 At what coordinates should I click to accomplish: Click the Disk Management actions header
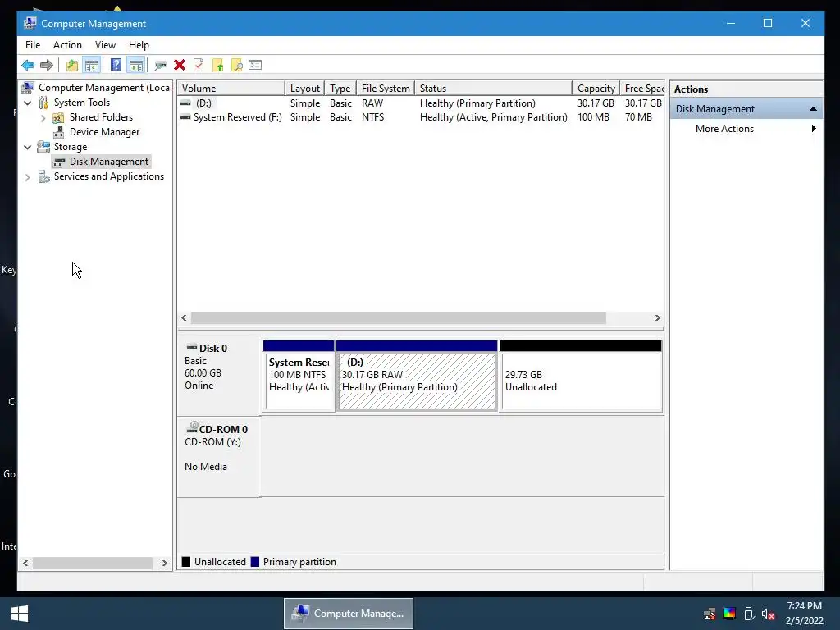[746, 109]
